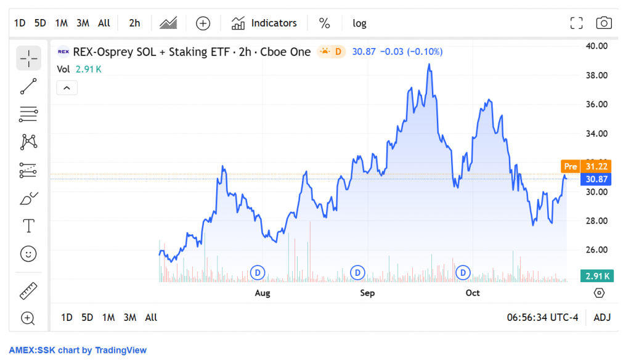The width and height of the screenshot is (631, 364).
Task: Take a chart snapshot with camera icon
Action: [x=603, y=23]
